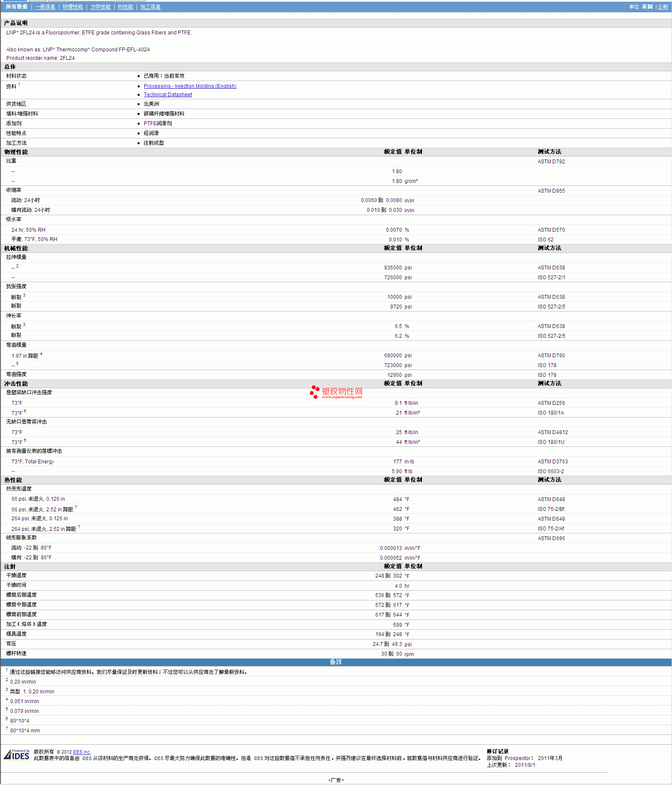
Task: Open Processing - Injection Molding (English) link
Action: 190,86
